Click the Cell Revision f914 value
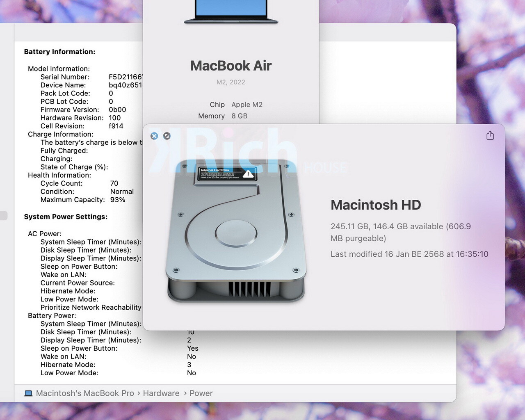The width and height of the screenshot is (525, 420). click(x=116, y=126)
